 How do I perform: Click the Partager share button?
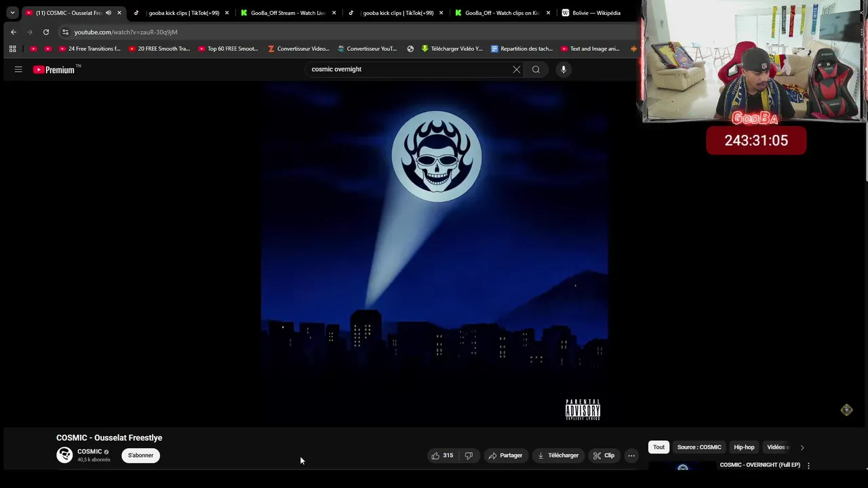(505, 455)
